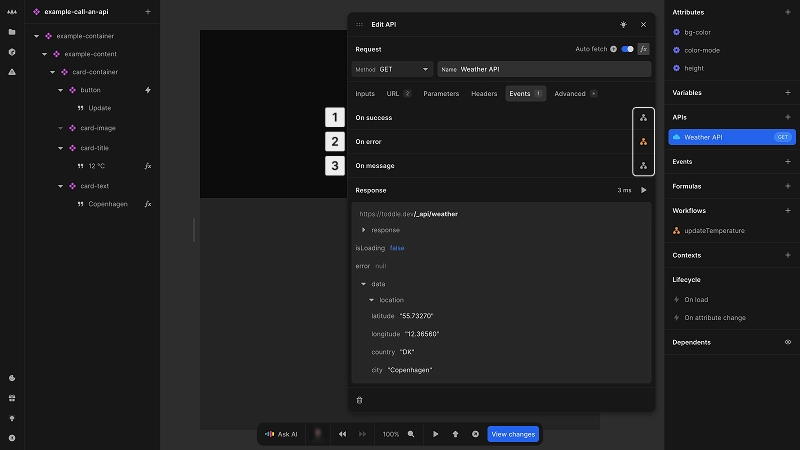Add a new formula with plus icon

[788, 186]
